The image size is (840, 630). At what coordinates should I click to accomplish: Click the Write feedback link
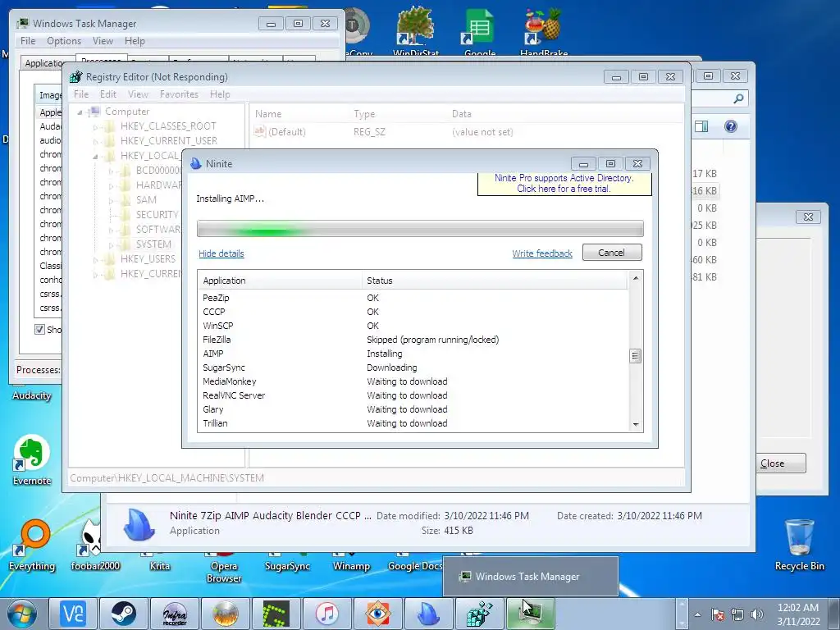(x=542, y=253)
